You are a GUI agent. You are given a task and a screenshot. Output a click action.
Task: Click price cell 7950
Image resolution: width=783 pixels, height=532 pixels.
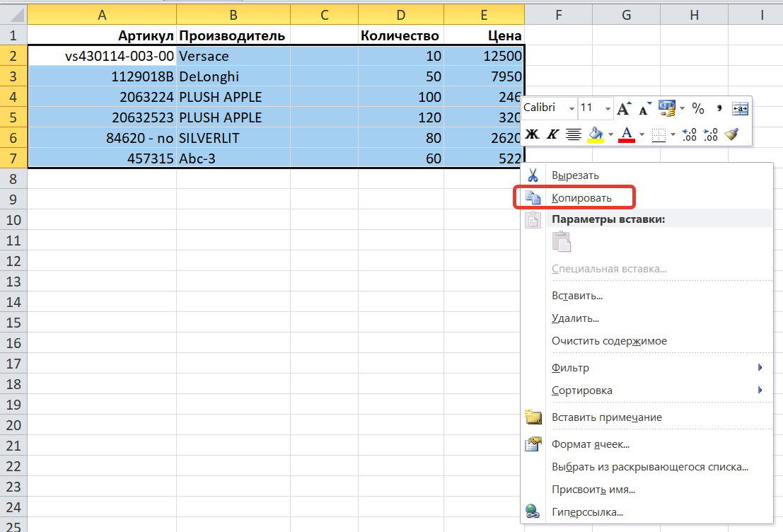[x=484, y=76]
